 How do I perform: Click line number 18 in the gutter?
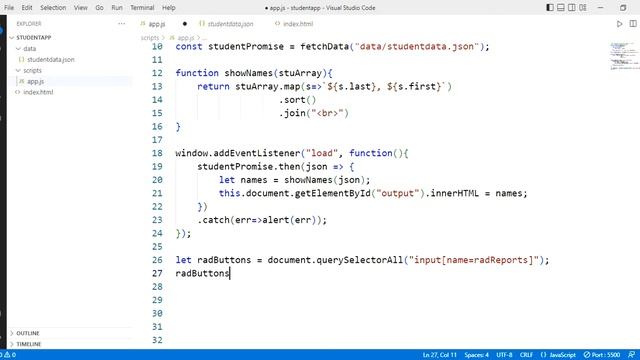[157, 153]
